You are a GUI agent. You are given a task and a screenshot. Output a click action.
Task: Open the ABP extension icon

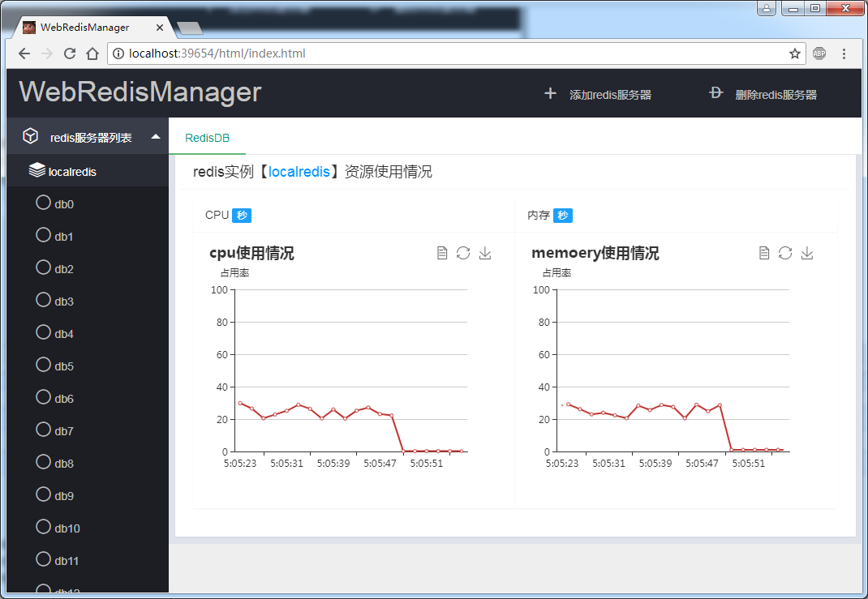819,53
